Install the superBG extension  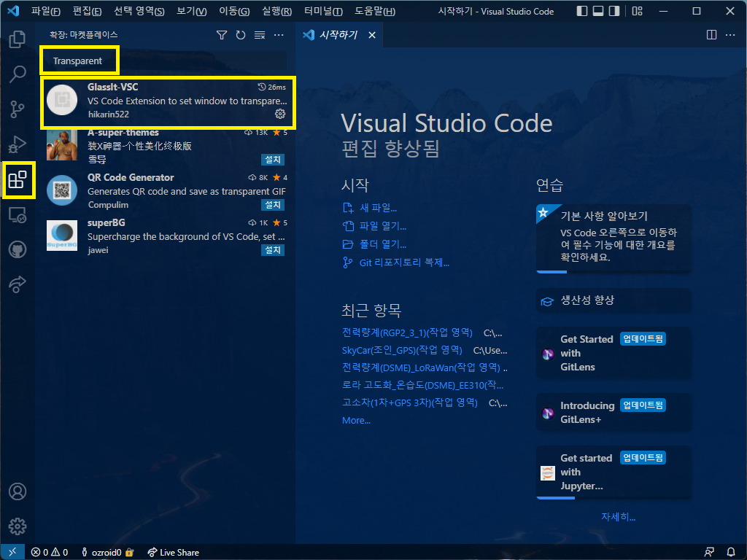pyautogui.click(x=273, y=250)
